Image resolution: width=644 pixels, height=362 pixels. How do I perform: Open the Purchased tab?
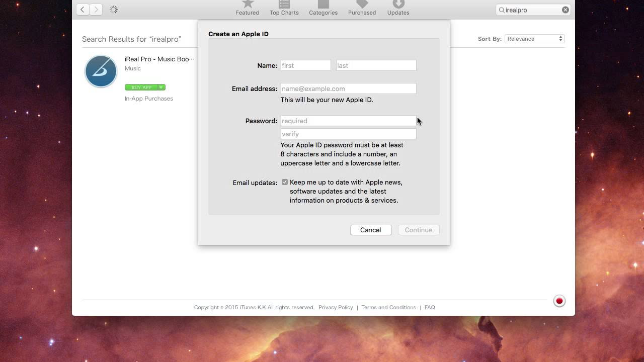pyautogui.click(x=362, y=9)
